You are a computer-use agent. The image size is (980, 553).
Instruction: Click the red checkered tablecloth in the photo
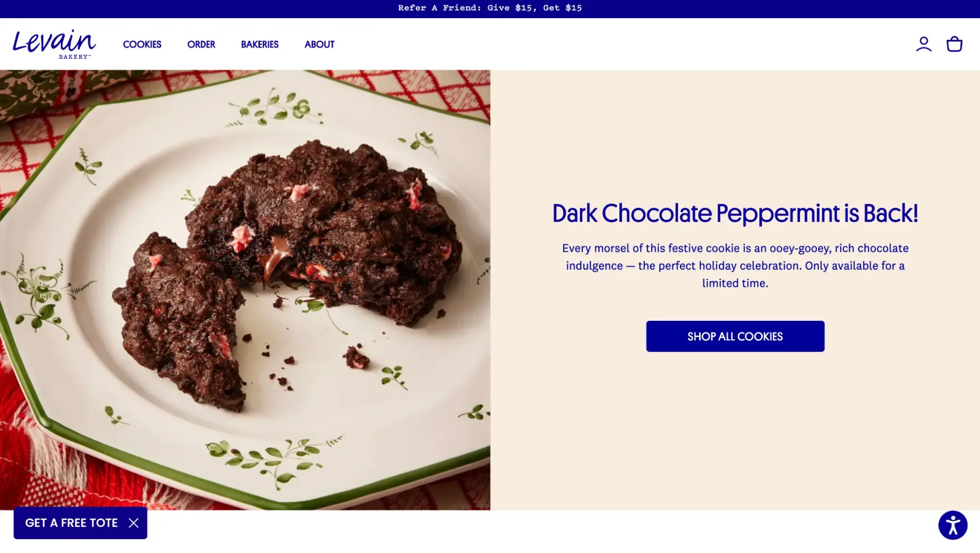[29, 147]
